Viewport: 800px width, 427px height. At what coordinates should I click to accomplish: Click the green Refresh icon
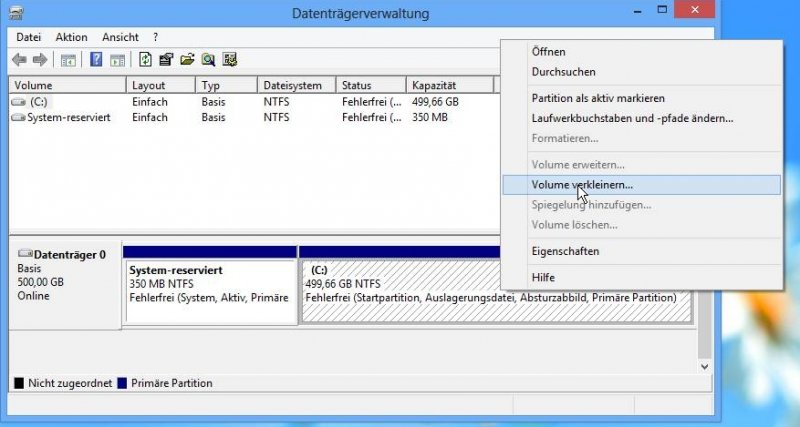145,60
